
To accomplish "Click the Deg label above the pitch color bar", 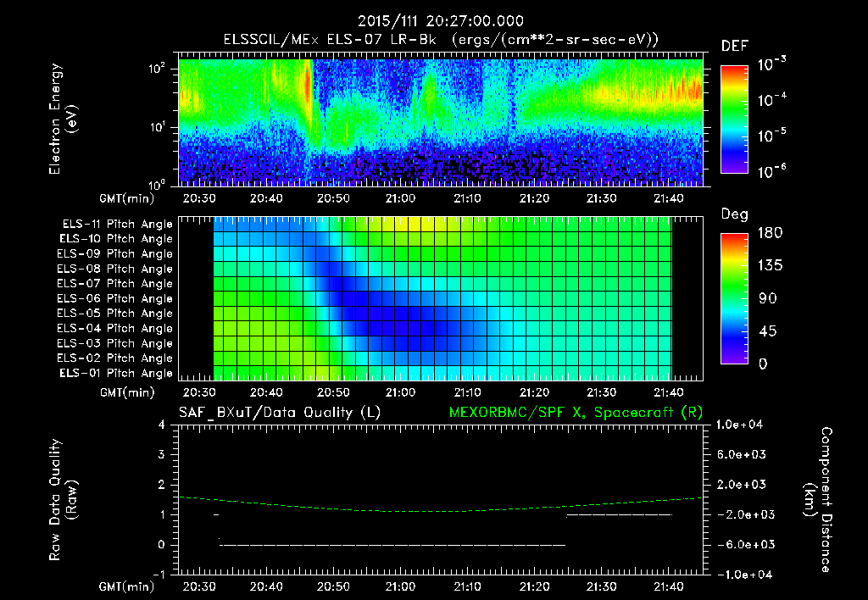I will pyautogui.click(x=735, y=214).
